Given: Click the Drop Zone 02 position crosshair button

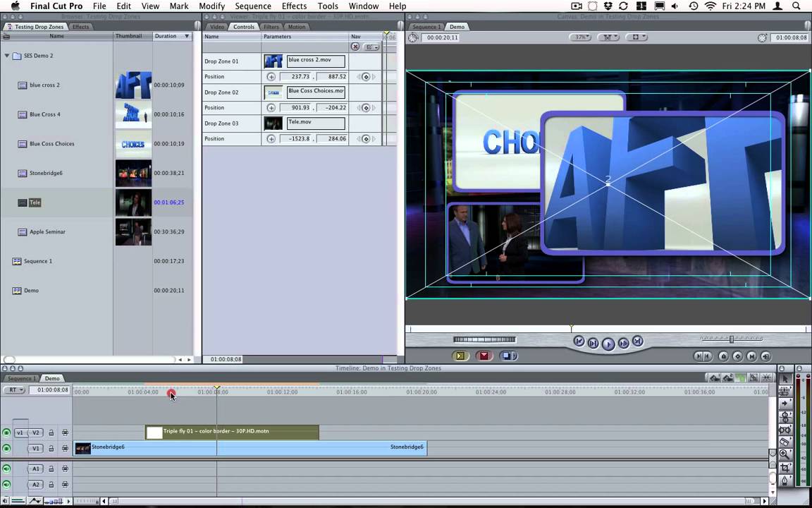Looking at the screenshot, I should [271, 108].
